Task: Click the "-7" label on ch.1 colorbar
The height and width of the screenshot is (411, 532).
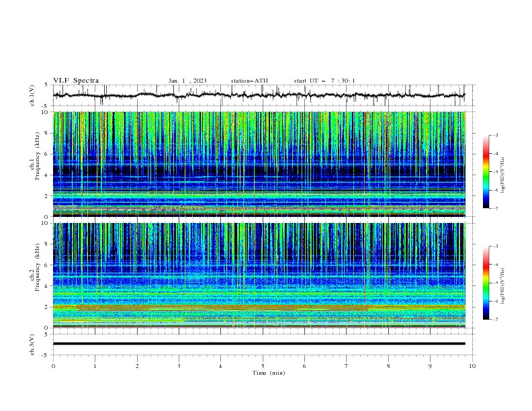Action: pyautogui.click(x=495, y=208)
